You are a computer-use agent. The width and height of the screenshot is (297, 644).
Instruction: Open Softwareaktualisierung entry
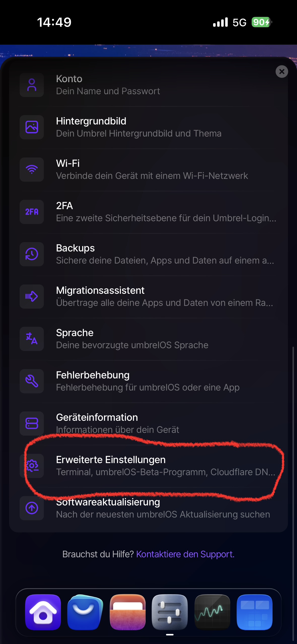pyautogui.click(x=151, y=508)
